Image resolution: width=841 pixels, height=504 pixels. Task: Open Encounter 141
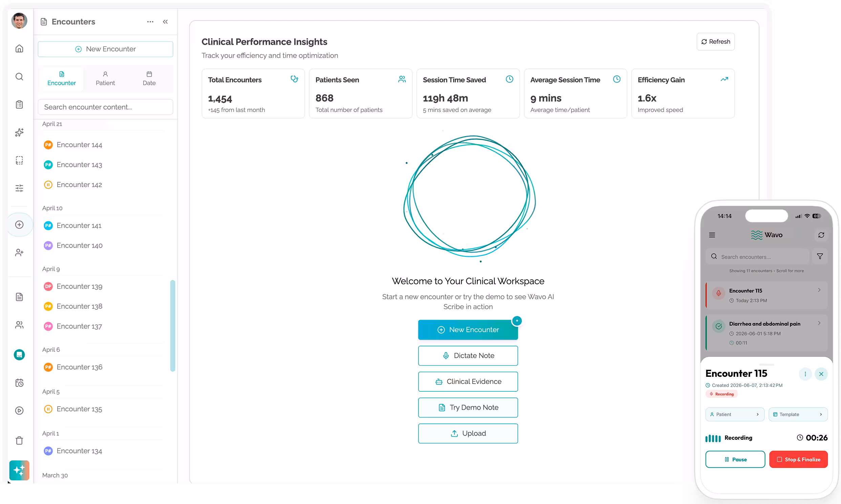79,226
